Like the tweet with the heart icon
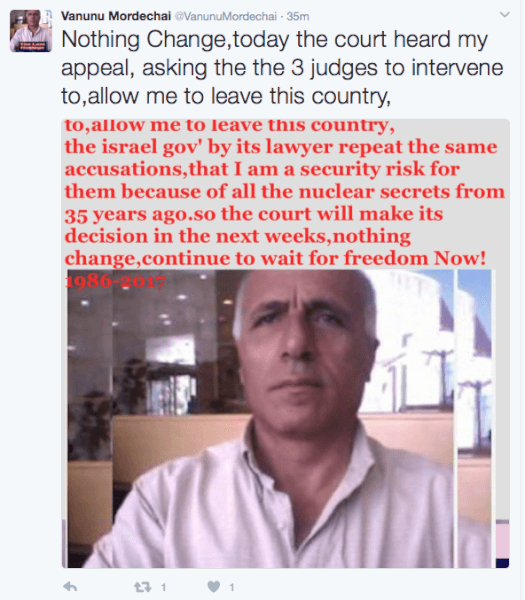 coord(214,587)
